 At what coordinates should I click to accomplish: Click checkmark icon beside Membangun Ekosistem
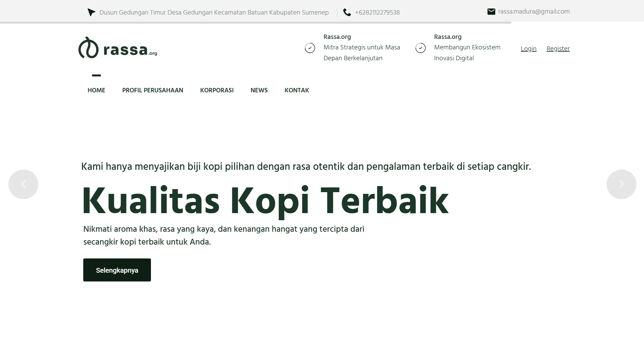[421, 48]
